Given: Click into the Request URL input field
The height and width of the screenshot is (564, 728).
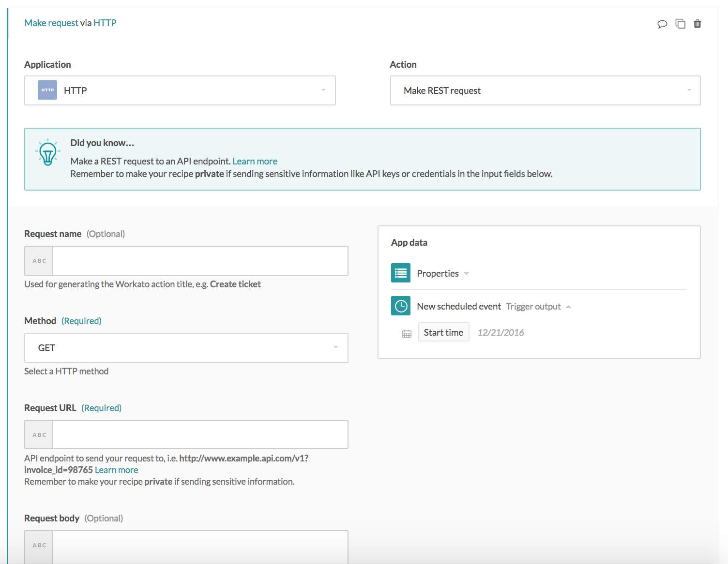Looking at the screenshot, I should pyautogui.click(x=200, y=434).
